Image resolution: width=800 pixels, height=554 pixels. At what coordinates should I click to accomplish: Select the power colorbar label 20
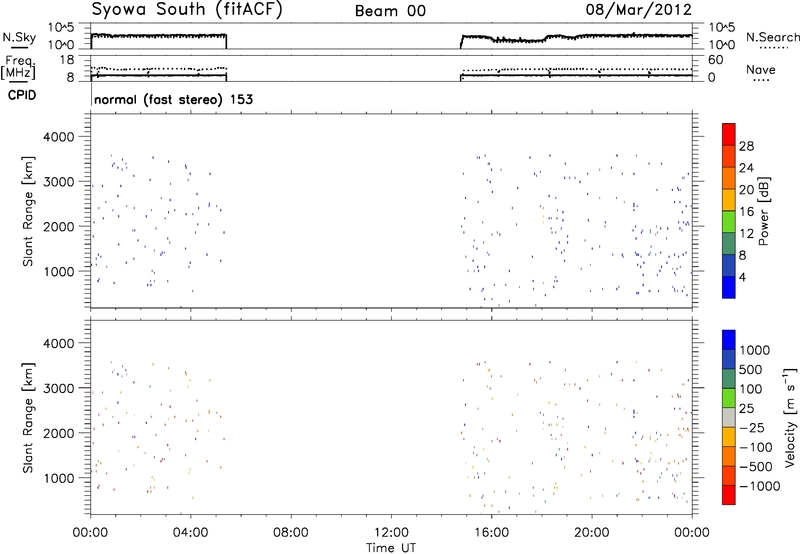746,190
